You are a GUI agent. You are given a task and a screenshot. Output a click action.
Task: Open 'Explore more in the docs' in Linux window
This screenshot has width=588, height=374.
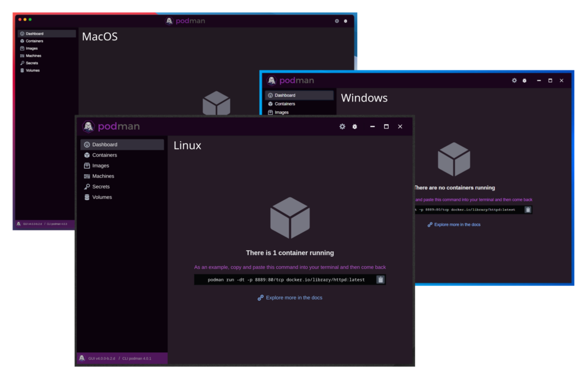293,298
